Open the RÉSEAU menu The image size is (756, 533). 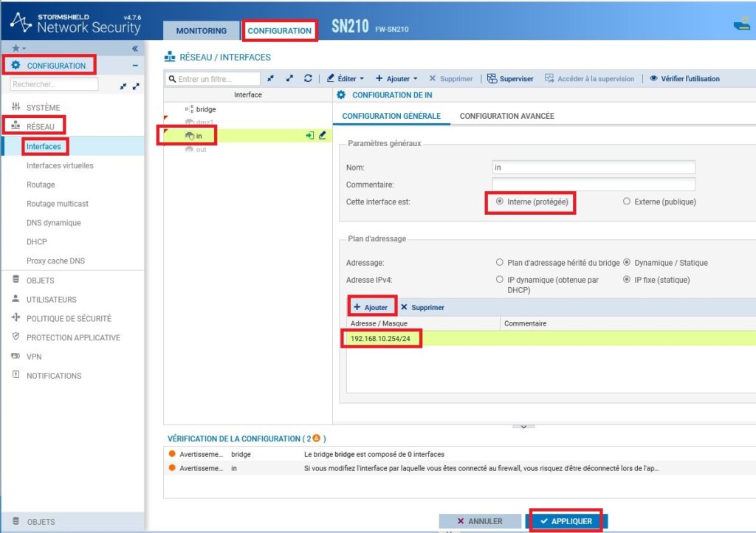[41, 126]
